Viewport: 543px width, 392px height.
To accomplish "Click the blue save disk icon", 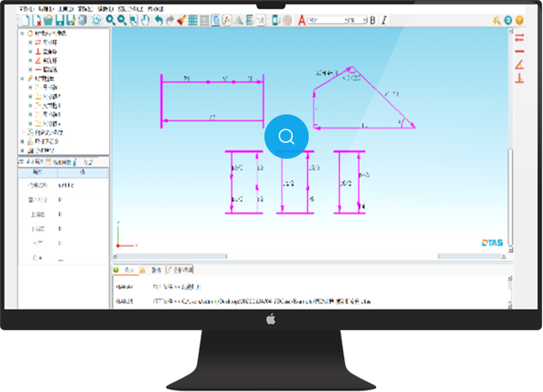I will (59, 20).
